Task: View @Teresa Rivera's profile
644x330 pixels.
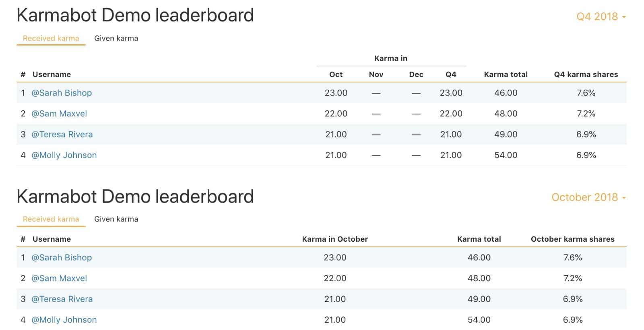Action: click(63, 134)
